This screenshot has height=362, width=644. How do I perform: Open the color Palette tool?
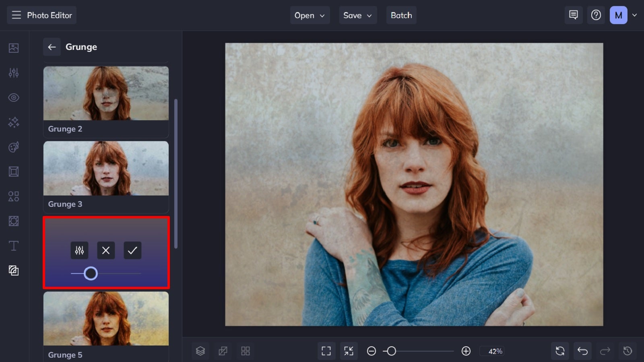[x=13, y=147]
